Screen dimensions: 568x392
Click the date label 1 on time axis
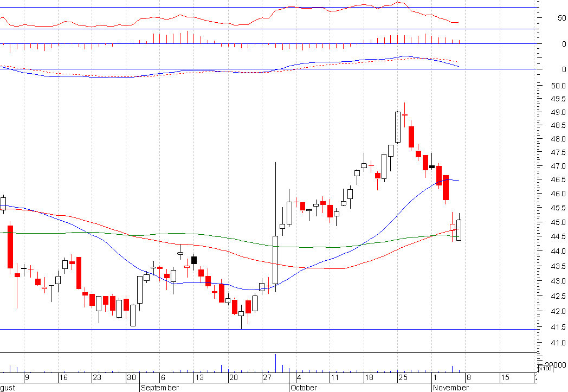tap(435, 377)
